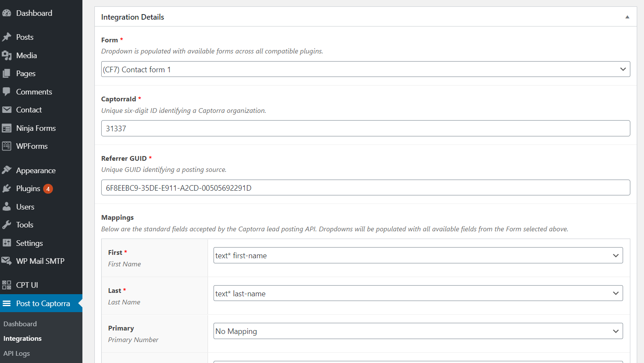This screenshot has height=363, width=644.
Task: Click the Integration Details heading
Action: (133, 17)
